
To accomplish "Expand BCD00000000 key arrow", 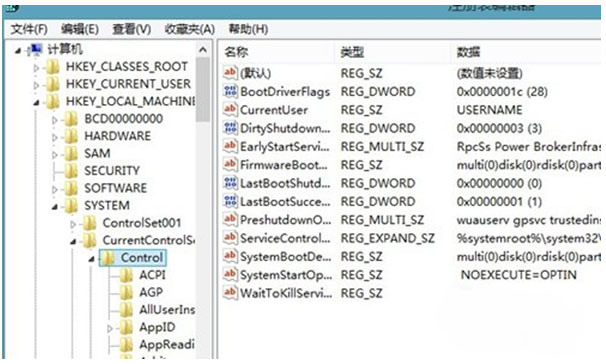I will click(x=54, y=120).
